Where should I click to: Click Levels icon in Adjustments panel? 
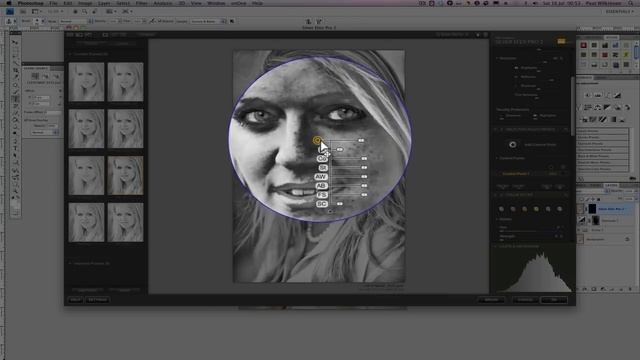598,95
